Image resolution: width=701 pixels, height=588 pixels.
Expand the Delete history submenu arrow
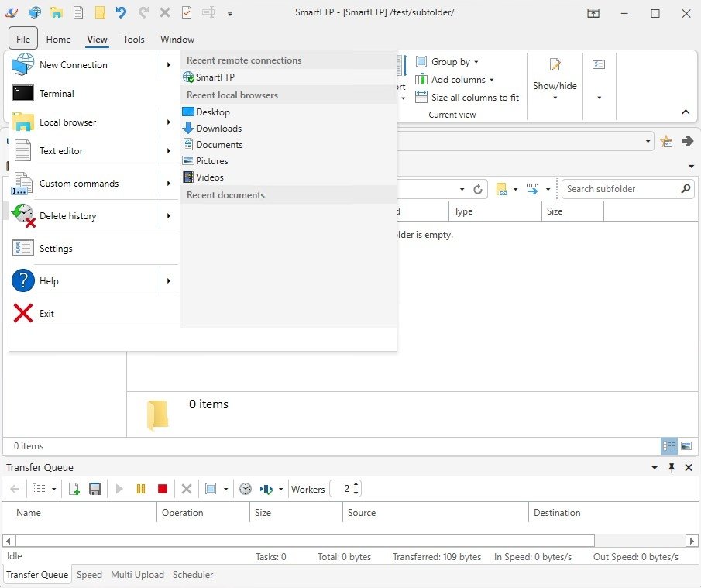click(x=169, y=216)
